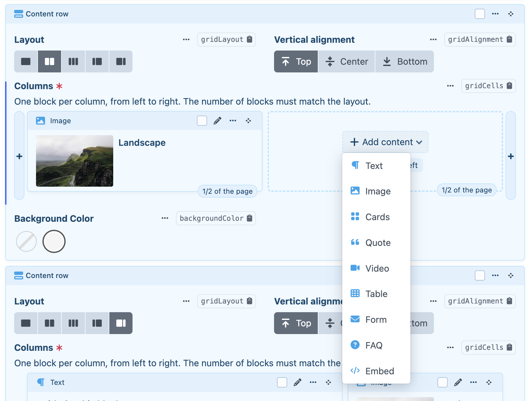Select the bottom Text block checkbox

[x=282, y=382]
